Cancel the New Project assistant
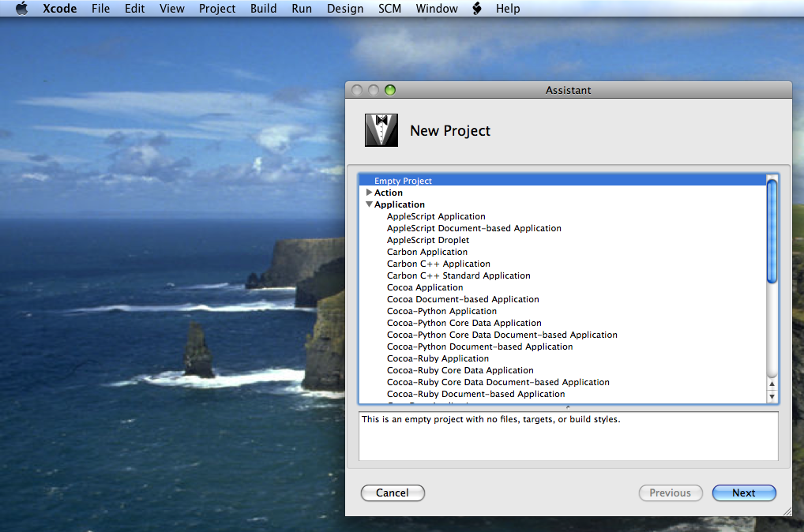Screen dimensions: 804x532 393,493
